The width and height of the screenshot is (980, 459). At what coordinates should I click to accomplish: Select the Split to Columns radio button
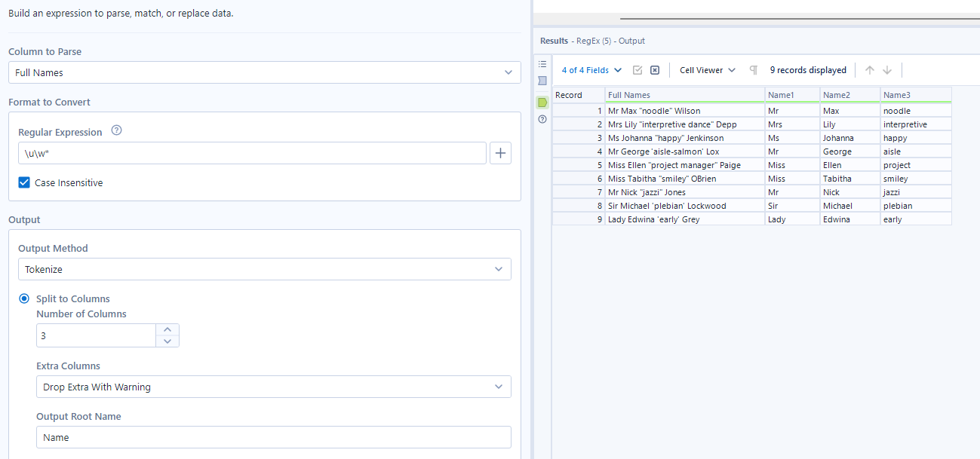pyautogui.click(x=24, y=298)
